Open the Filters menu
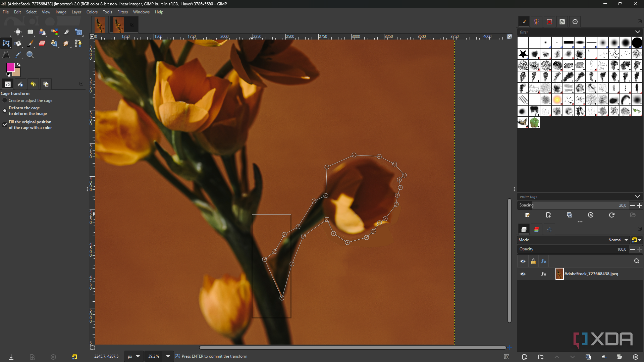The width and height of the screenshot is (644, 362). coord(122,12)
